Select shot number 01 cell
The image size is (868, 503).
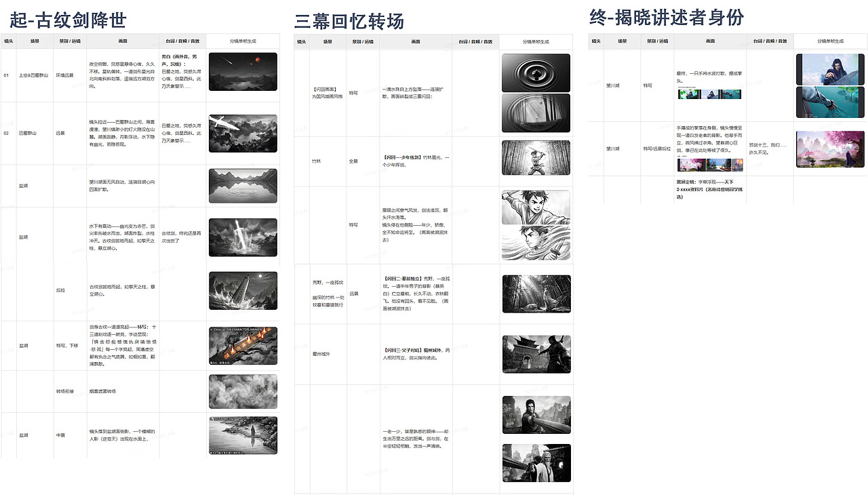7,75
